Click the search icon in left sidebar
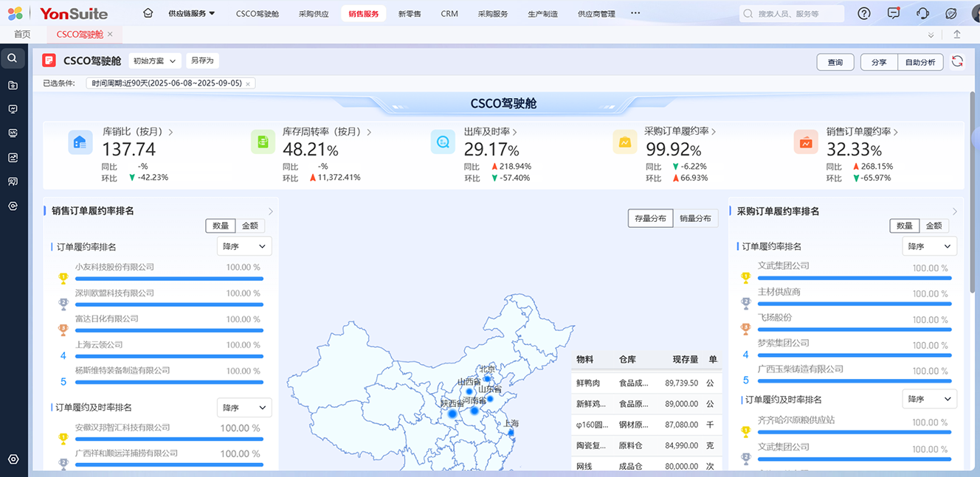 [x=13, y=58]
